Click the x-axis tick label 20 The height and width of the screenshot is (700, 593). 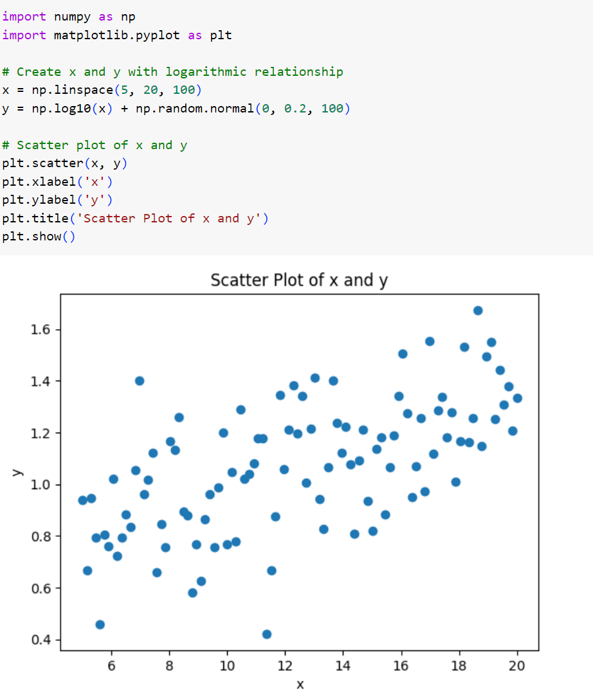(516, 666)
